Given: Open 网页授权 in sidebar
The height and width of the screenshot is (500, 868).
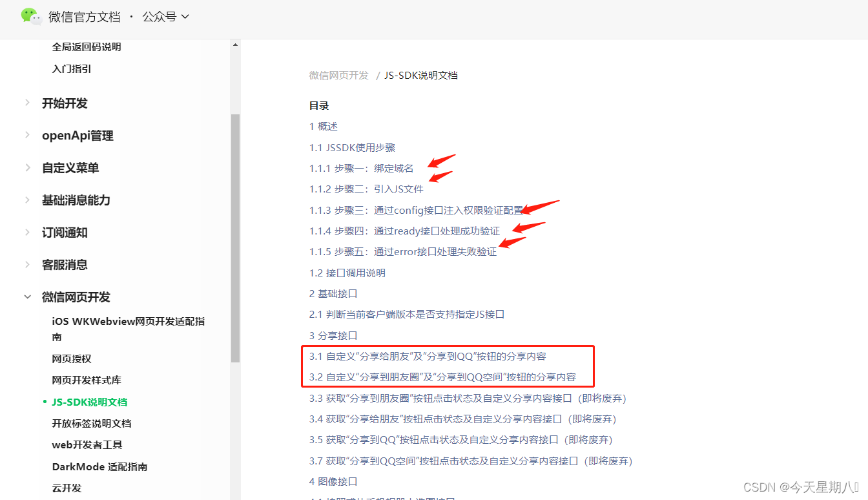Looking at the screenshot, I should 72,359.
